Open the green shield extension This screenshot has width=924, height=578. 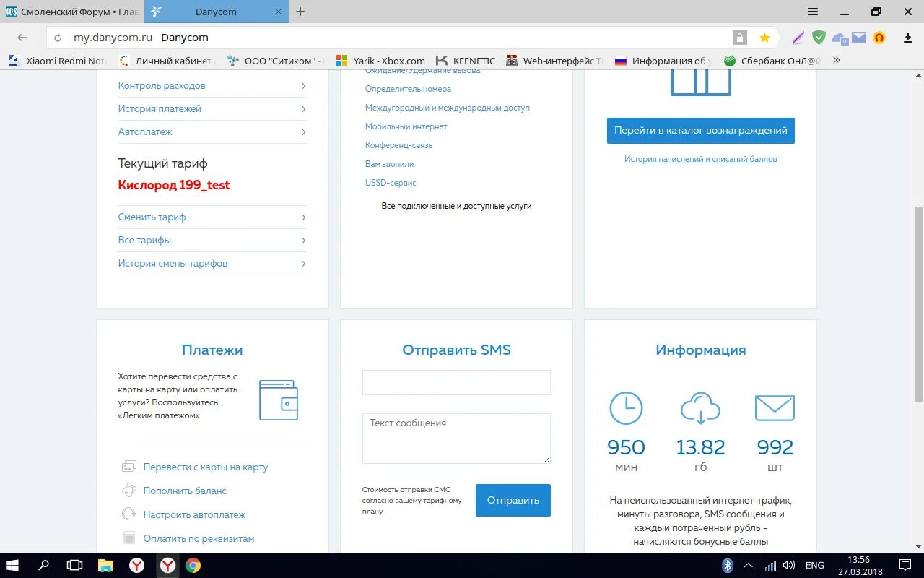click(x=819, y=38)
